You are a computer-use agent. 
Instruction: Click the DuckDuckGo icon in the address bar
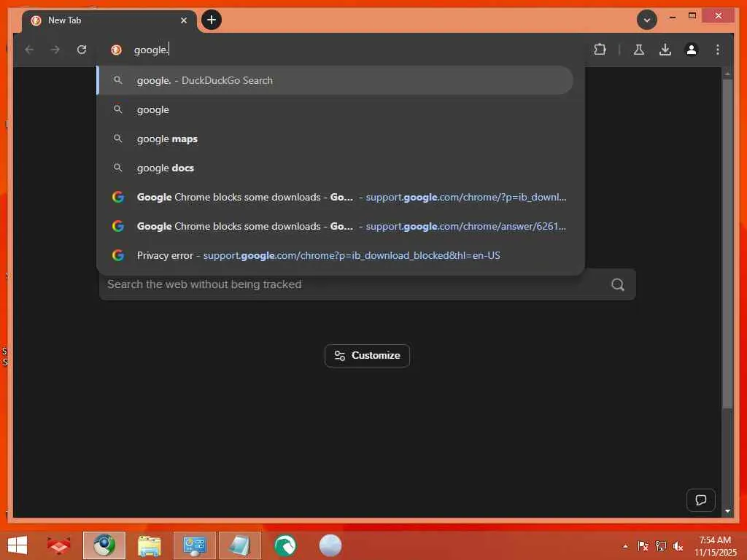(116, 50)
